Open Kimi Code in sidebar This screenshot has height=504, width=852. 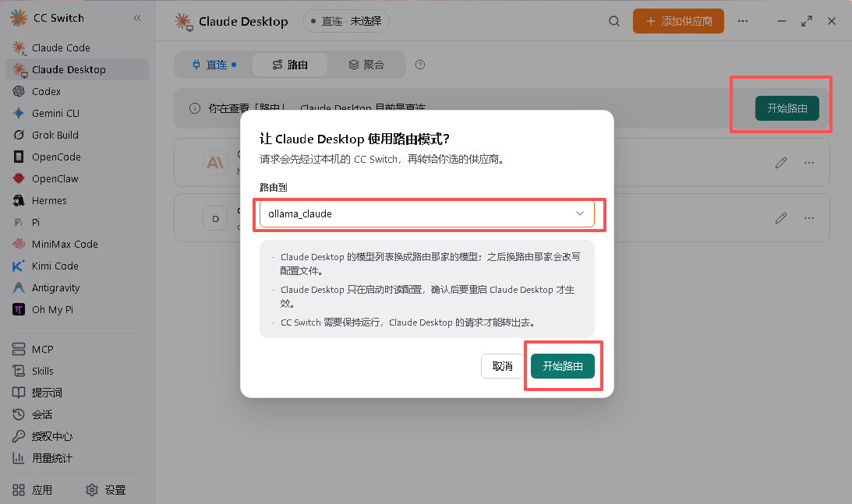coord(76,266)
